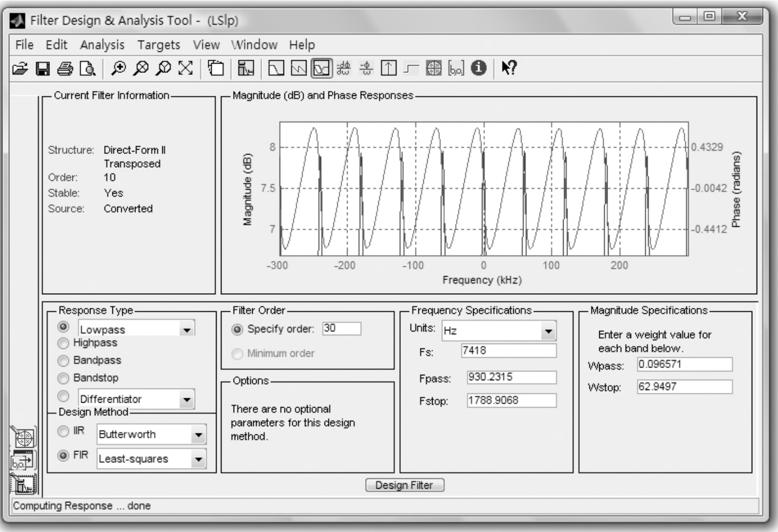Select the Phase Response toolbar icon
This screenshot has width=778, height=532.
(298, 68)
